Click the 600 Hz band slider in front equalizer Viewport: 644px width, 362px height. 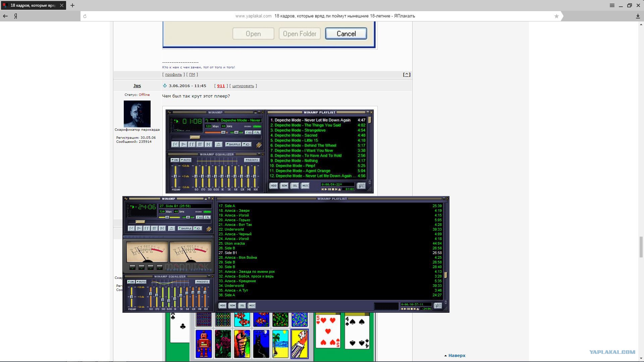169,297
